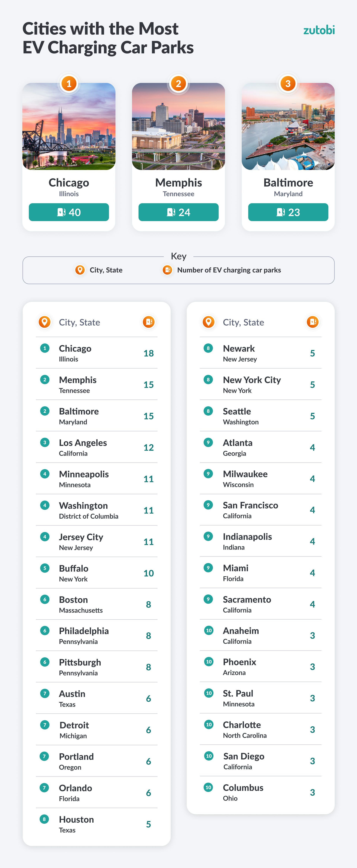Click the orange number 3 rank badge

tap(288, 83)
